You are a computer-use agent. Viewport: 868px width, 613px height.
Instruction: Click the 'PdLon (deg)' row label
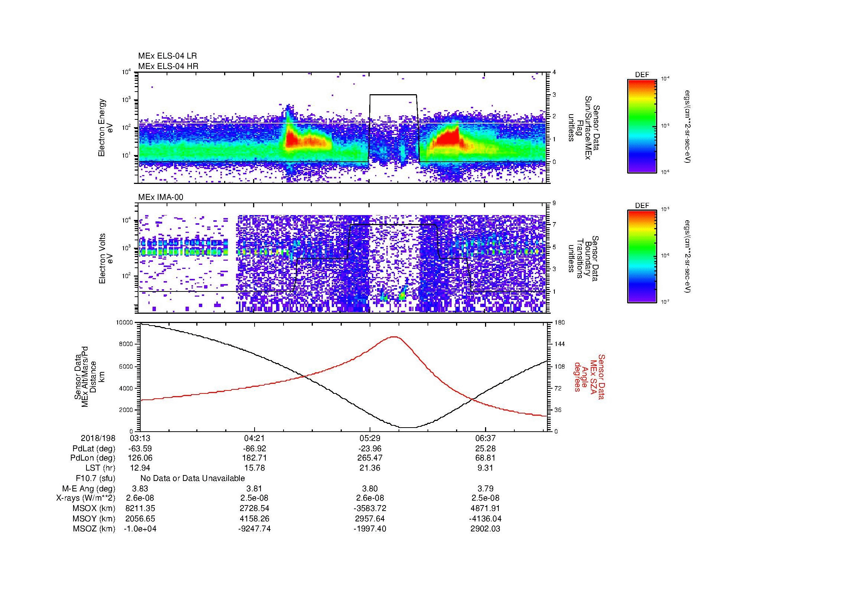click(93, 458)
